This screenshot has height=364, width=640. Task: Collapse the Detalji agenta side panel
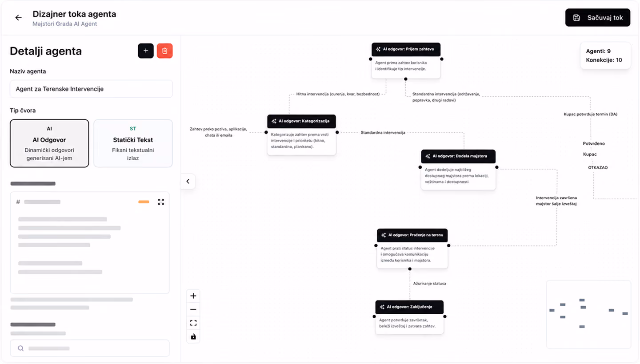coord(188,181)
